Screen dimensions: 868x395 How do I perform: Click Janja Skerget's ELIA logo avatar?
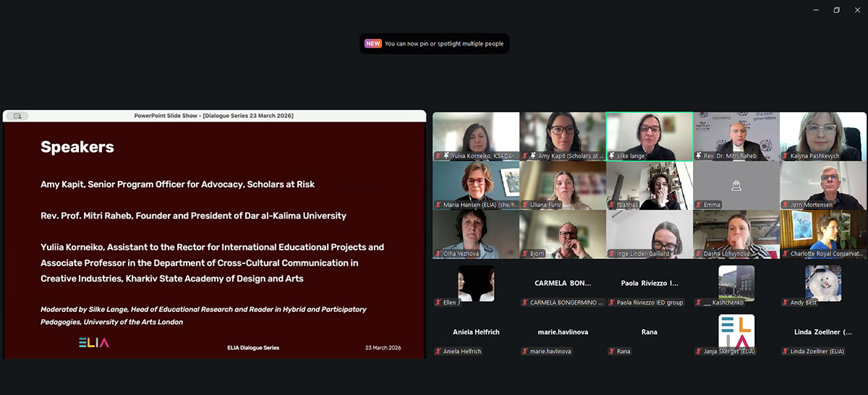point(736,332)
